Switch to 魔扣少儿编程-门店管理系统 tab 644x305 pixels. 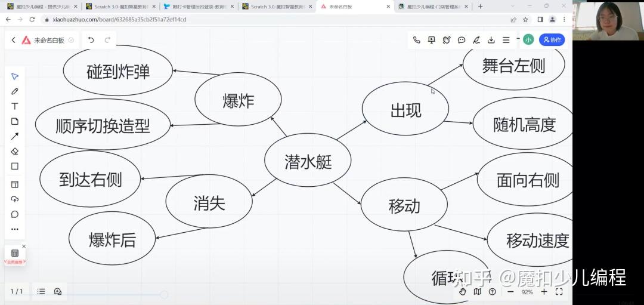pyautogui.click(x=434, y=6)
